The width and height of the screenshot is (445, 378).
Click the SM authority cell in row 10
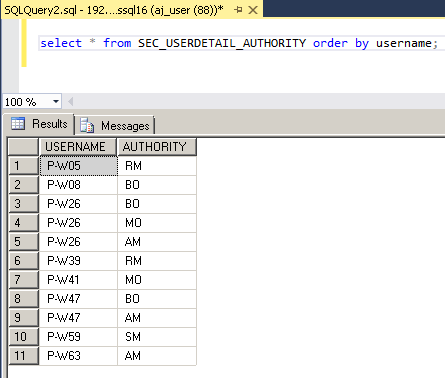pos(157,337)
